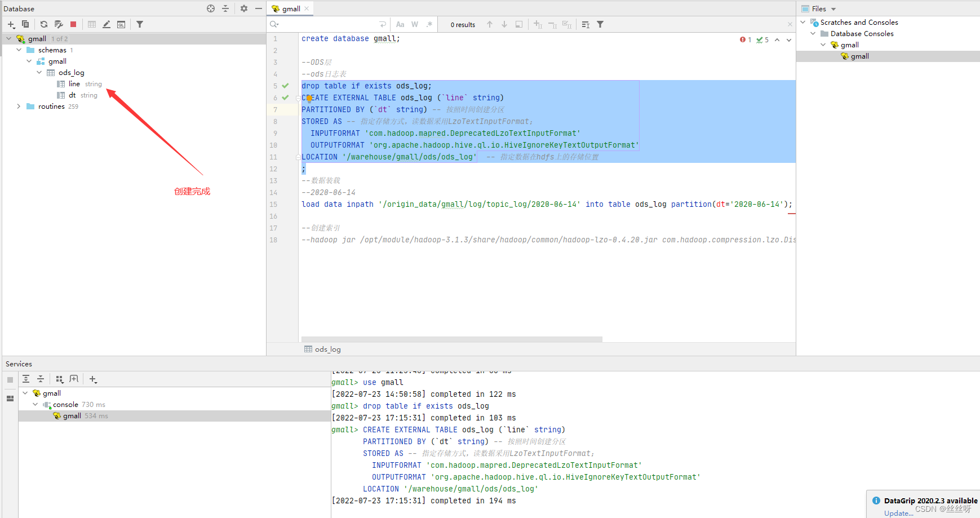Screen dimensions: 980x518
Task: Click the Refresh icon in Database toolbar
Action: (44, 24)
